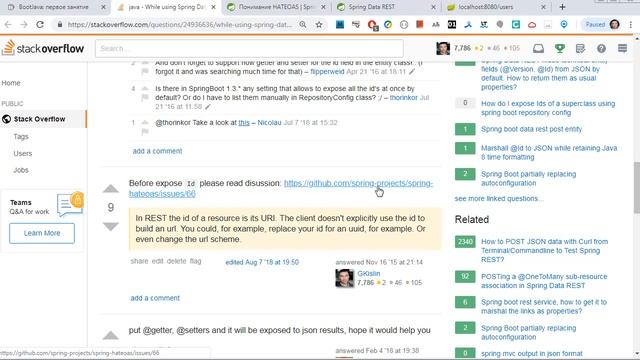Image resolution: width=640 pixels, height=360 pixels.
Task: Open the site switcher hamburger icon
Action: 622,48
